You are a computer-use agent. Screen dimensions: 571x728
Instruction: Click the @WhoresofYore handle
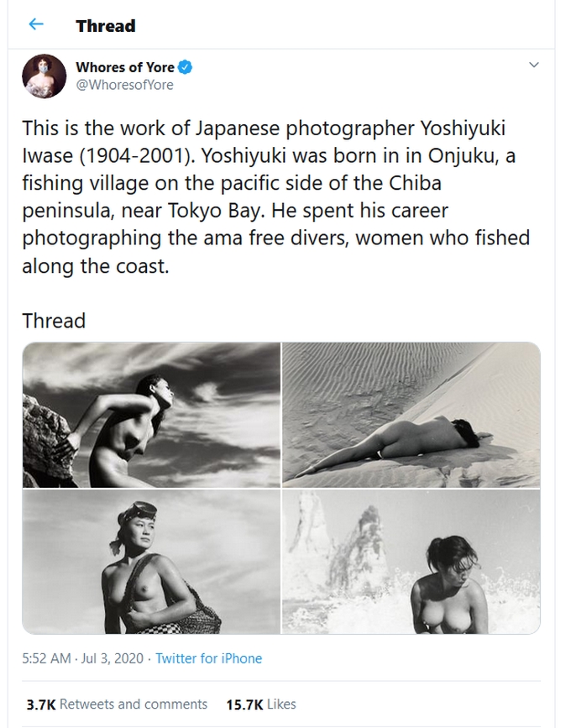pyautogui.click(x=124, y=85)
